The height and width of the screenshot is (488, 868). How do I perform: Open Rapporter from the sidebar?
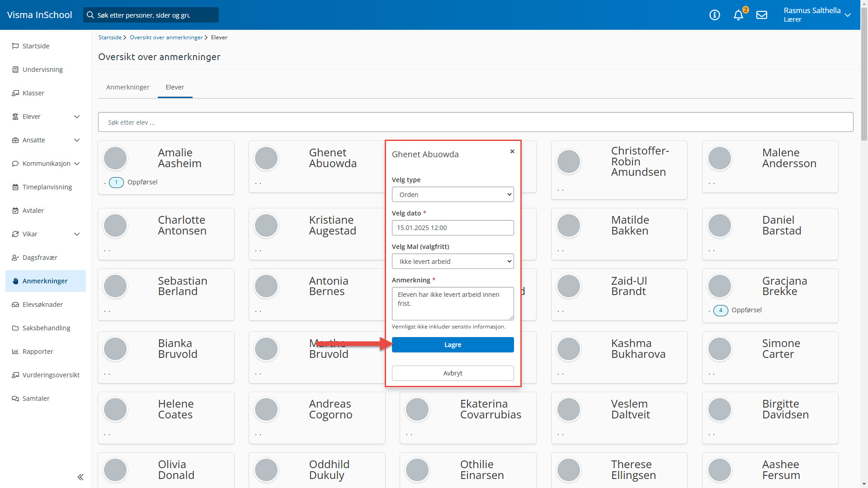click(38, 352)
